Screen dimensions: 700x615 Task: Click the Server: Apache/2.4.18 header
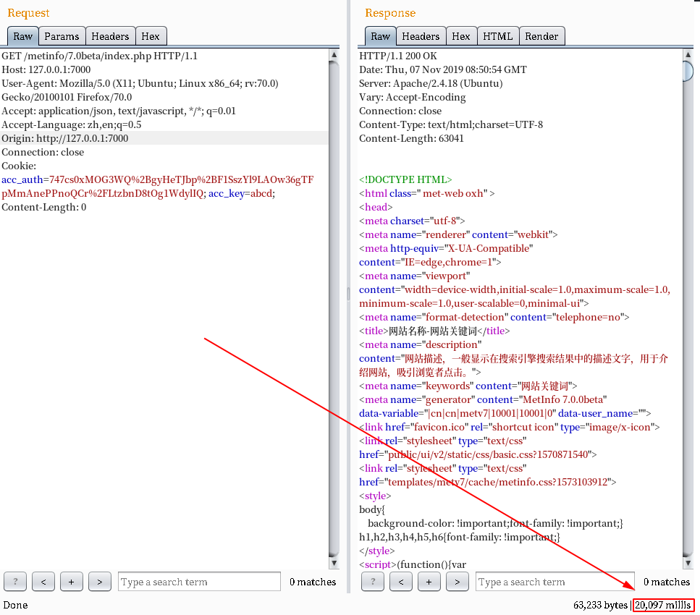click(x=431, y=83)
